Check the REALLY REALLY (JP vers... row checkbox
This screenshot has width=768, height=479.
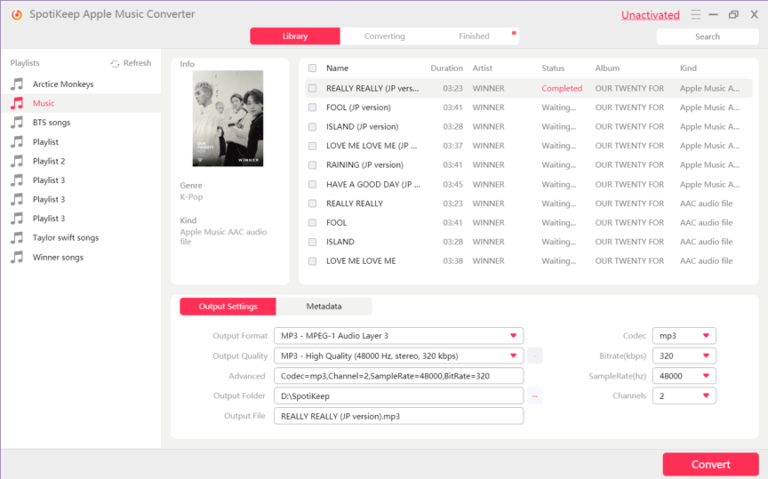[x=312, y=88]
